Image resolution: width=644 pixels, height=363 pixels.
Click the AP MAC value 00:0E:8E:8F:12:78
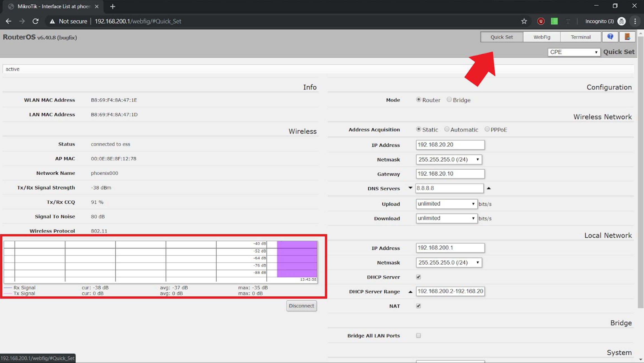click(113, 159)
